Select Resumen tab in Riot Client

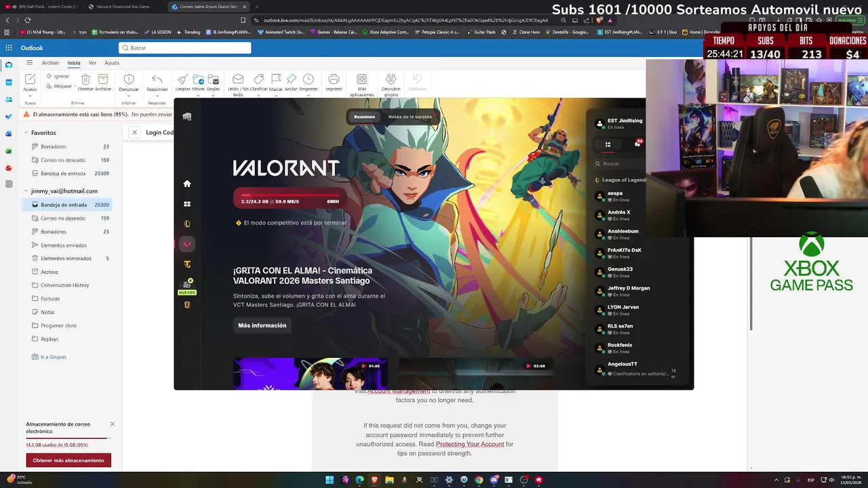364,117
